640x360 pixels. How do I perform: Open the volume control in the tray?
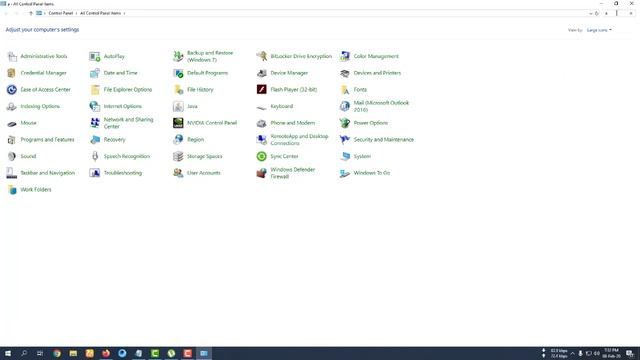point(597,353)
